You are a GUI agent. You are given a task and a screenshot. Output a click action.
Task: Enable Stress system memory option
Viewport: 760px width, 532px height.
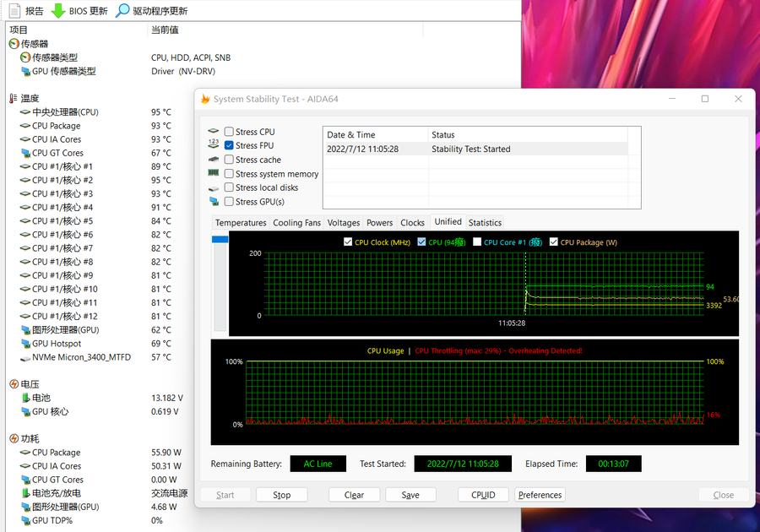coord(230,174)
